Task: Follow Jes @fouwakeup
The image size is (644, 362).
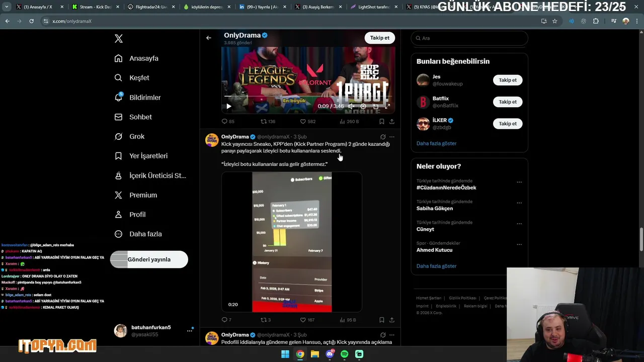Action: (x=508, y=80)
